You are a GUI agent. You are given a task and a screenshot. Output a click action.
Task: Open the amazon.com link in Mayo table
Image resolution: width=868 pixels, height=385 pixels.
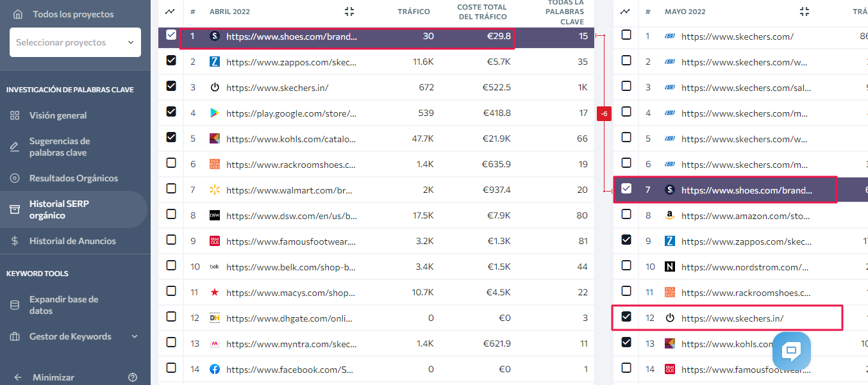point(745,216)
